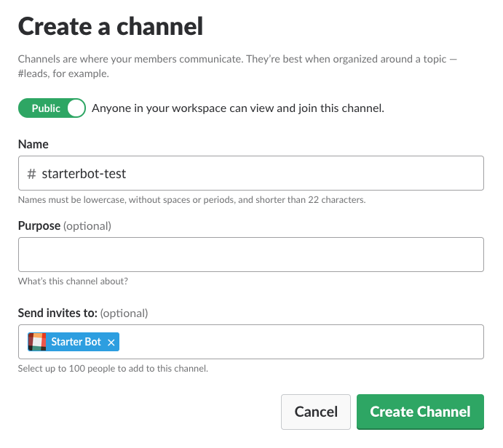The image size is (503, 448).
Task: Click the Name field containing starterbot-test
Action: pyautogui.click(x=251, y=173)
